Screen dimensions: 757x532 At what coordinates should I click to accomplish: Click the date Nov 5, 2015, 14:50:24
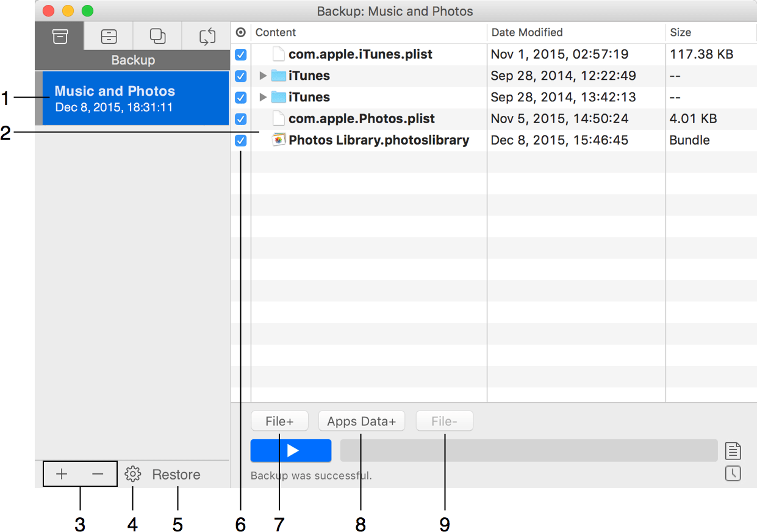[x=559, y=118]
